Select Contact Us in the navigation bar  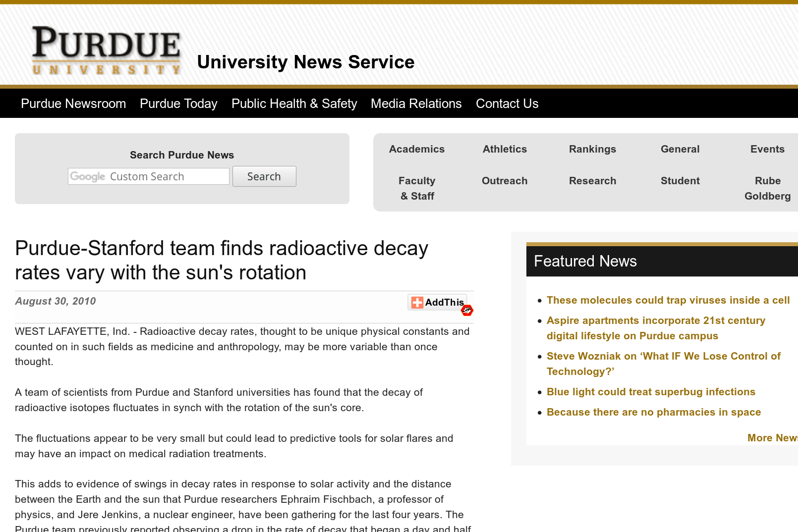pyautogui.click(x=507, y=104)
